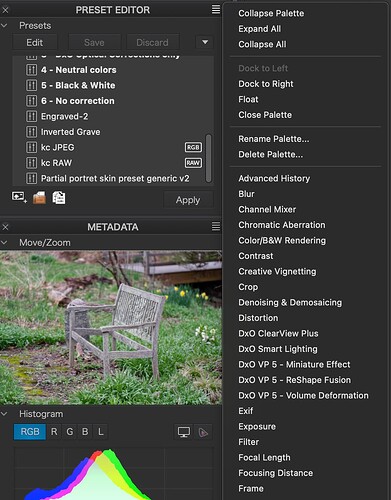Viewport: 391px width, 500px height.
Task: Collapse the Move/Zoom section
Action: pyautogui.click(x=4, y=242)
